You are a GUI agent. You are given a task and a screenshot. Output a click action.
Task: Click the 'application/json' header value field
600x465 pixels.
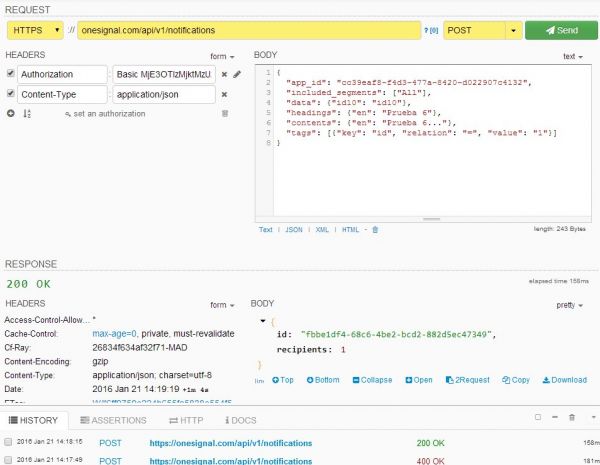pyautogui.click(x=164, y=94)
